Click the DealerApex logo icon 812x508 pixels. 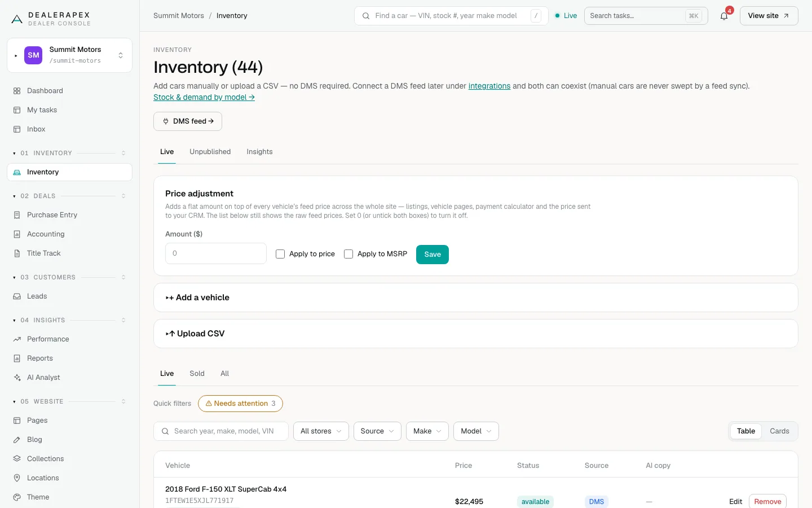[x=17, y=19]
